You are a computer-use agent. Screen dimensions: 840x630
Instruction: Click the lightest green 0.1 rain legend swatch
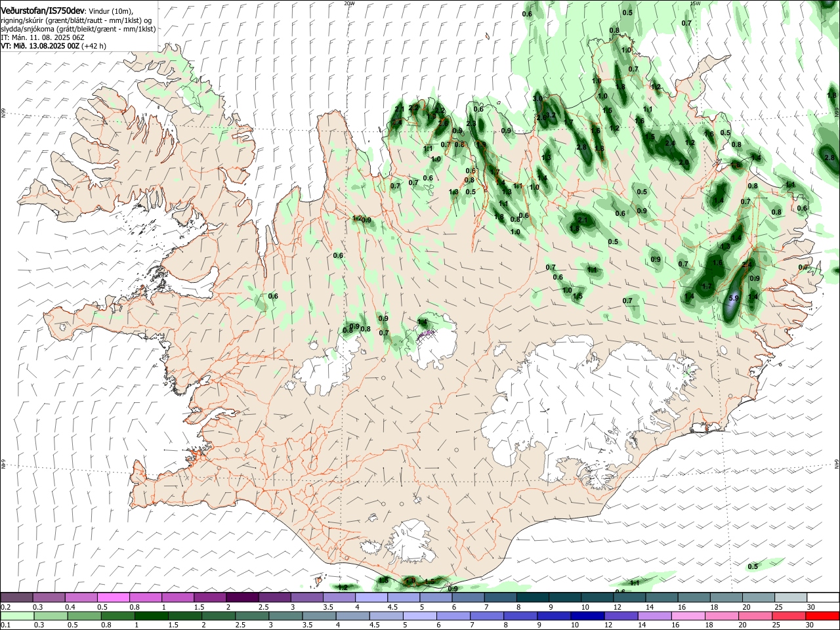click(x=16, y=616)
